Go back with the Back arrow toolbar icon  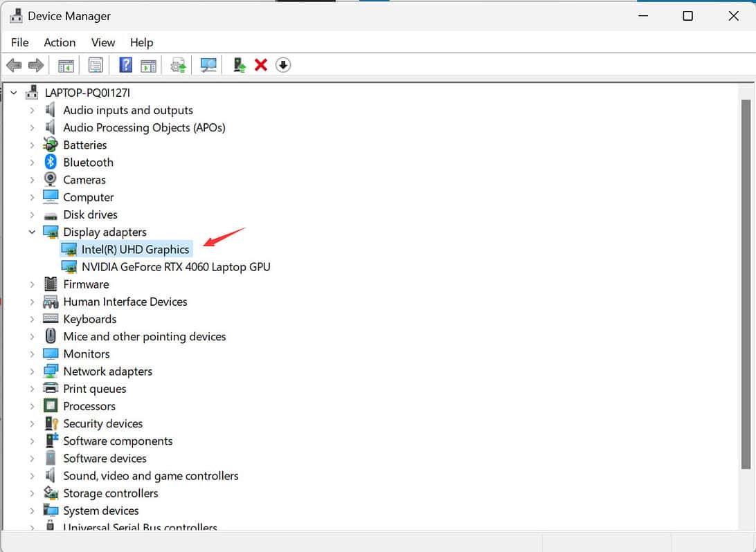click(x=14, y=65)
